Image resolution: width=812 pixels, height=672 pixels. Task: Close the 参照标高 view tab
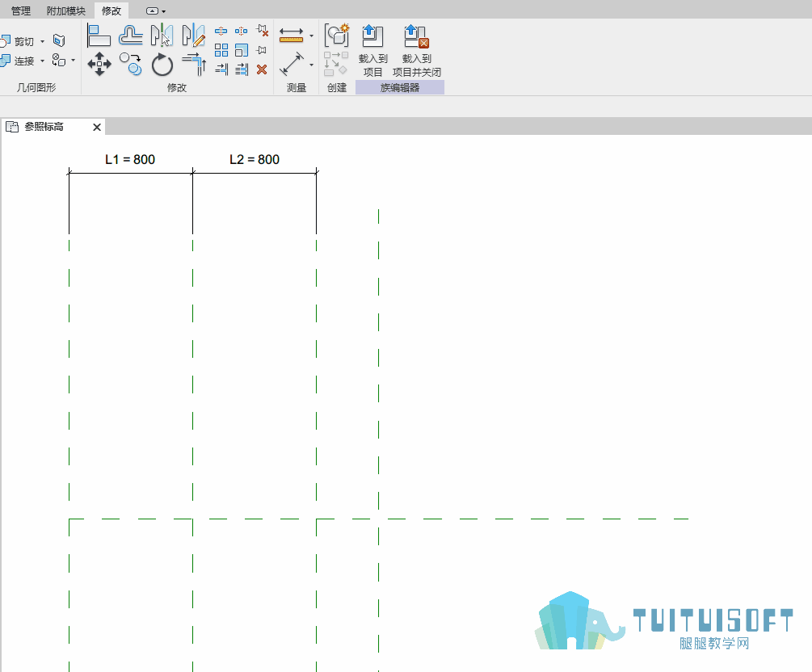(97, 128)
